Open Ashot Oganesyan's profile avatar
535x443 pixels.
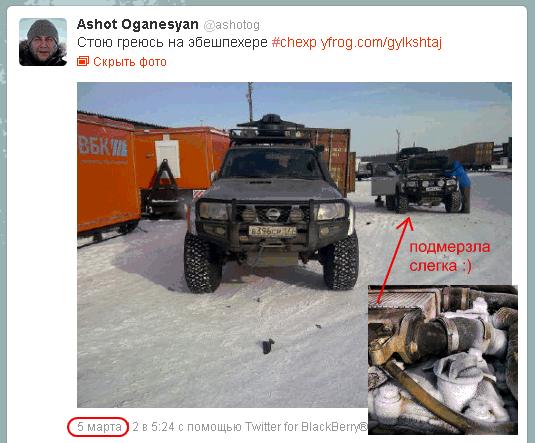[x=43, y=42]
